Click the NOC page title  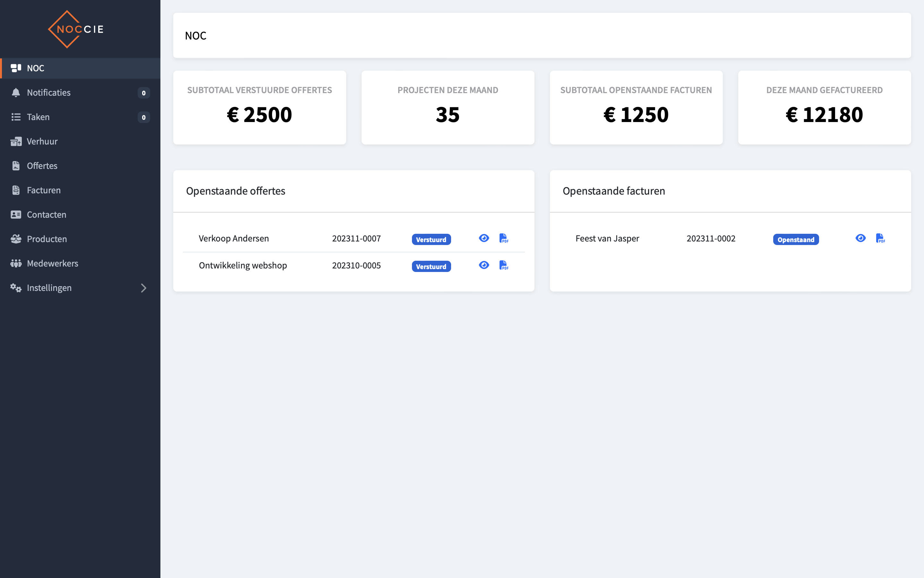[x=195, y=36]
